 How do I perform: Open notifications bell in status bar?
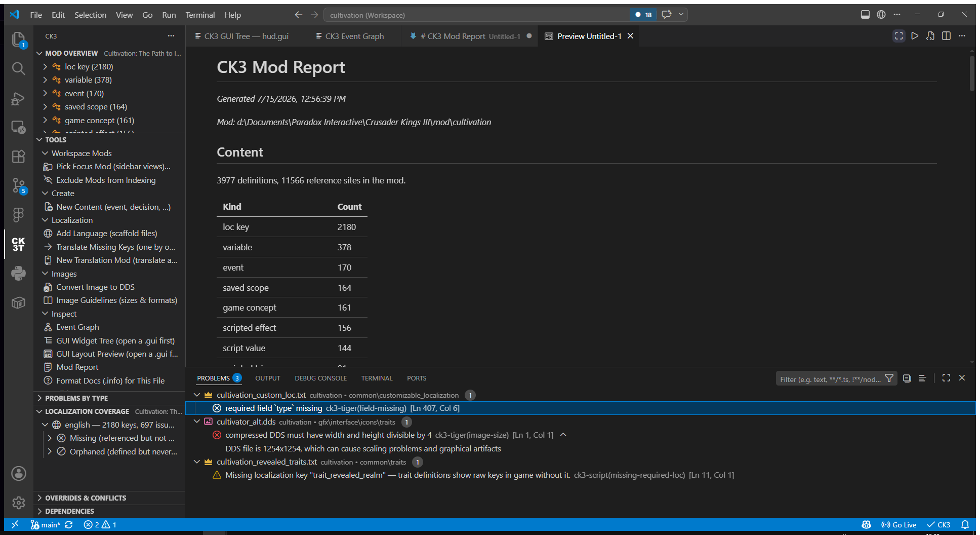965,525
